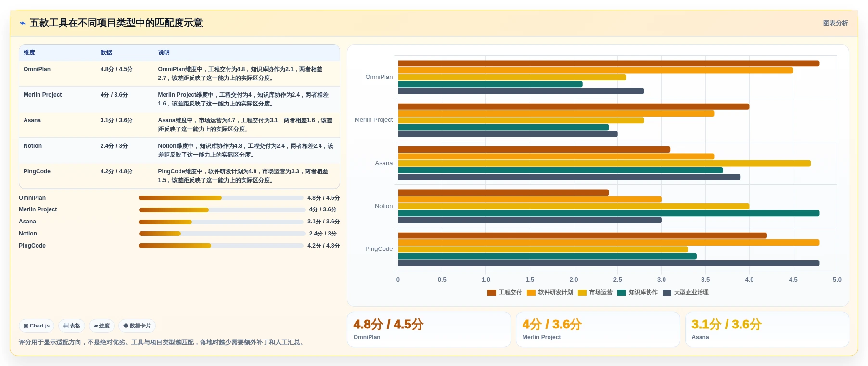The height and width of the screenshot is (366, 868).
Task: Click Merlin Project 软件研发计划 bar in chart
Action: point(556,114)
